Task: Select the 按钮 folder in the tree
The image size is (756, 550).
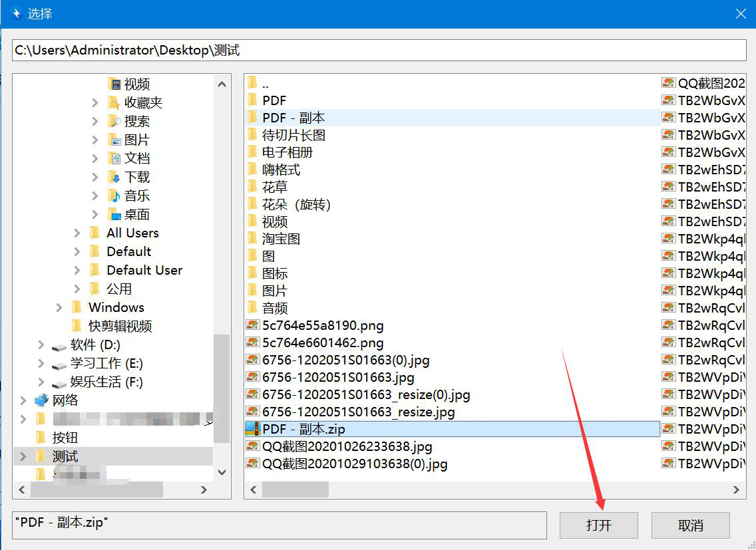Action: tap(65, 438)
